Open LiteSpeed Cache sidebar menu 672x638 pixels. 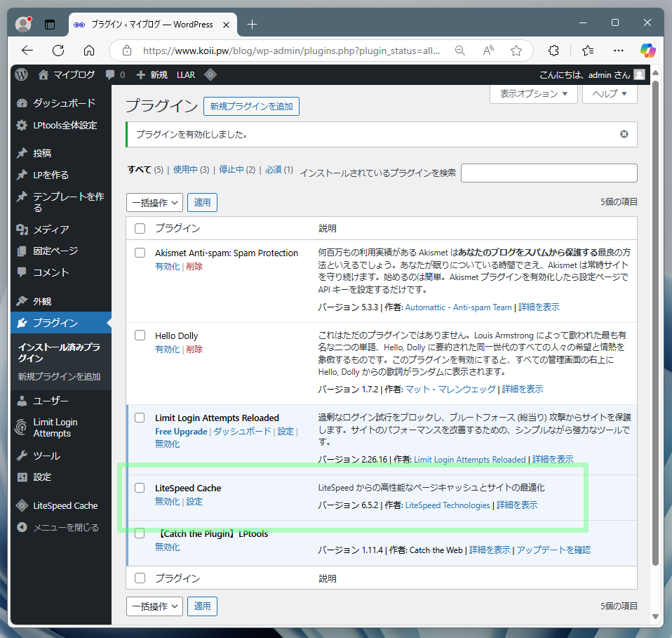[x=61, y=505]
